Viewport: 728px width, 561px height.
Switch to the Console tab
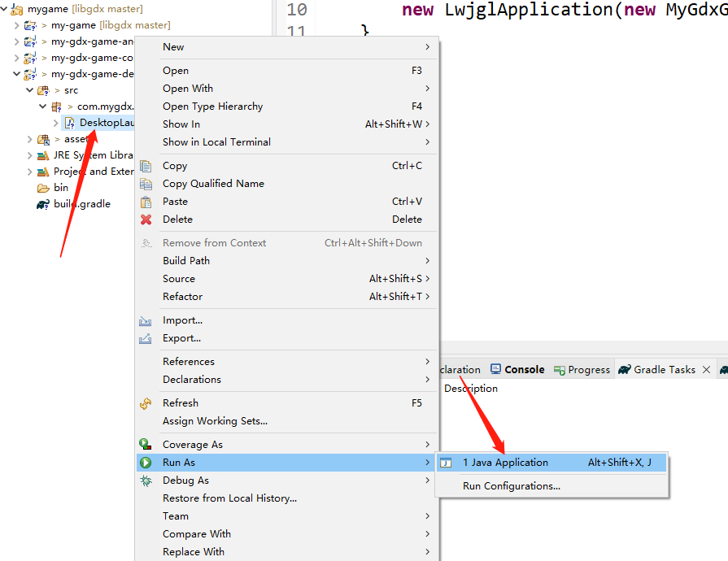coord(517,369)
